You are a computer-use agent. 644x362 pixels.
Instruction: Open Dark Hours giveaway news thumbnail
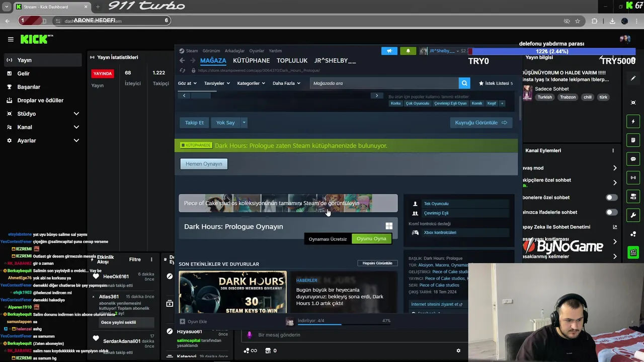232,292
